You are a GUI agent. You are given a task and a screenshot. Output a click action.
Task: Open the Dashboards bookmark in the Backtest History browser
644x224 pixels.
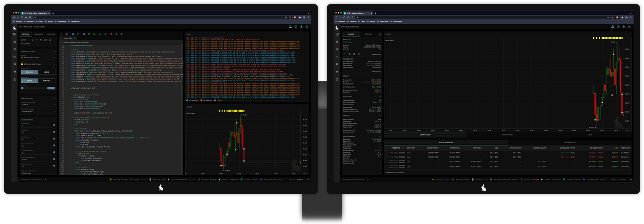click(x=396, y=21)
